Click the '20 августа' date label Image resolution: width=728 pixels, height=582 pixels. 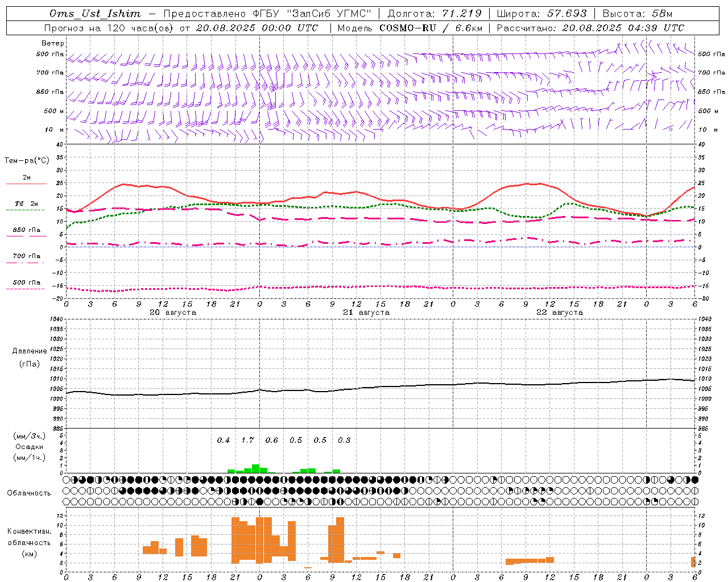[173, 313]
